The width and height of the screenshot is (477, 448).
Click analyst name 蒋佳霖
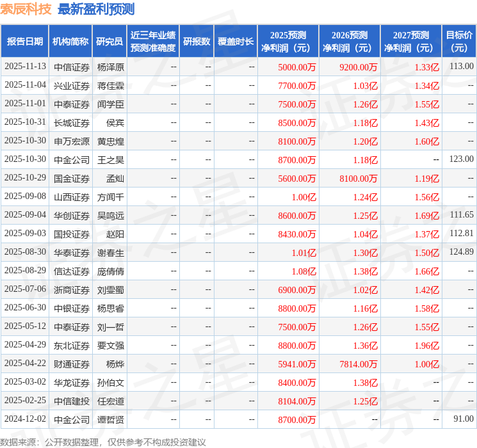(x=110, y=86)
